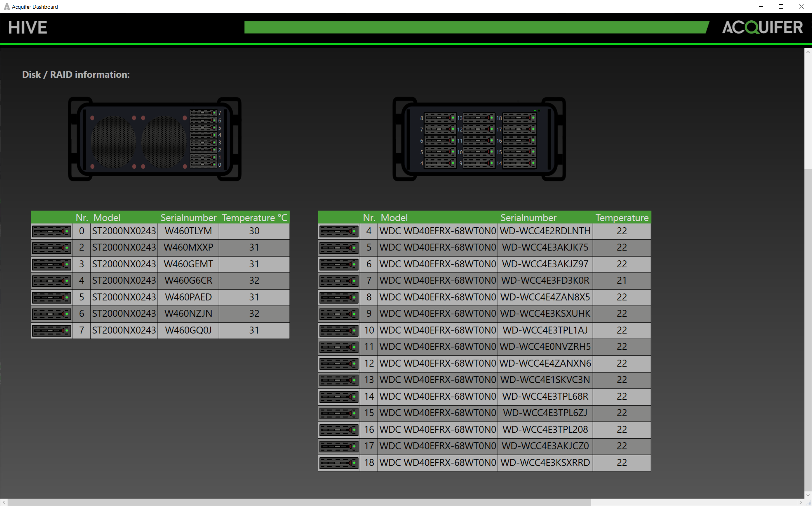Click serial cell 'W460G6CR'
Viewport: 812px width, 506px height.
[188, 281]
